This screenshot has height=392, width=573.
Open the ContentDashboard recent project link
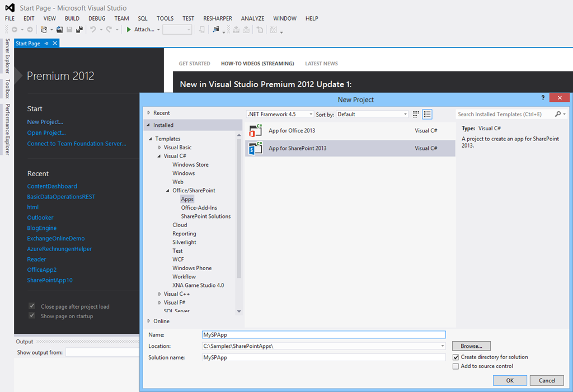[52, 186]
